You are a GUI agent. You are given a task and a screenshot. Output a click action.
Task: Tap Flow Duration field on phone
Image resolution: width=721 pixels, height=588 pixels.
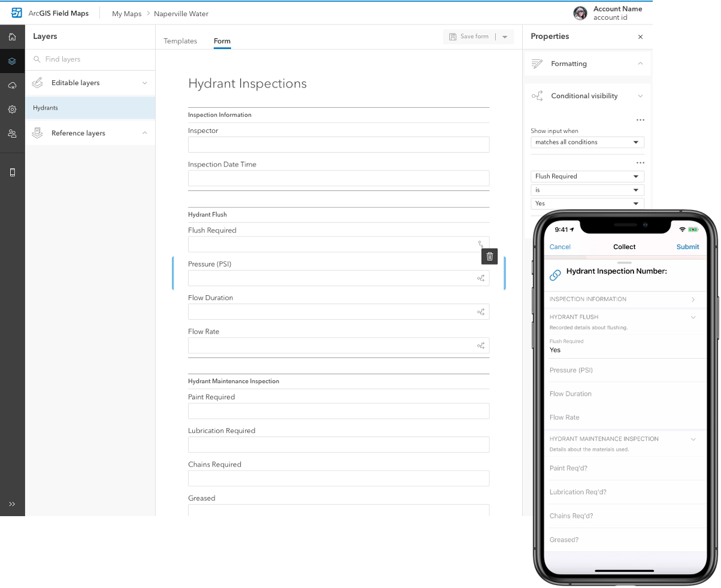(626, 394)
